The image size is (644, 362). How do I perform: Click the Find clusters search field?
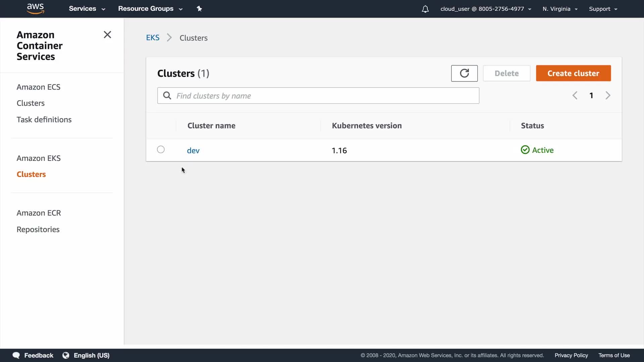tap(318, 96)
